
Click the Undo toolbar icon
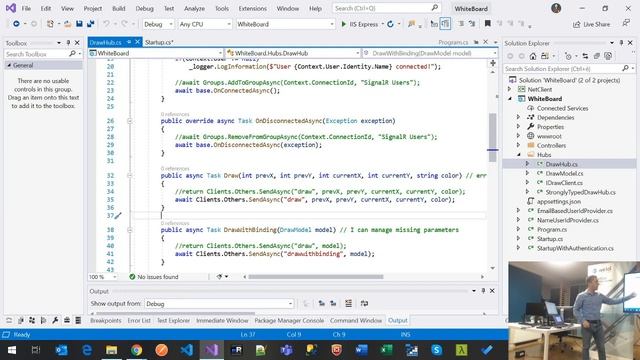point(106,24)
